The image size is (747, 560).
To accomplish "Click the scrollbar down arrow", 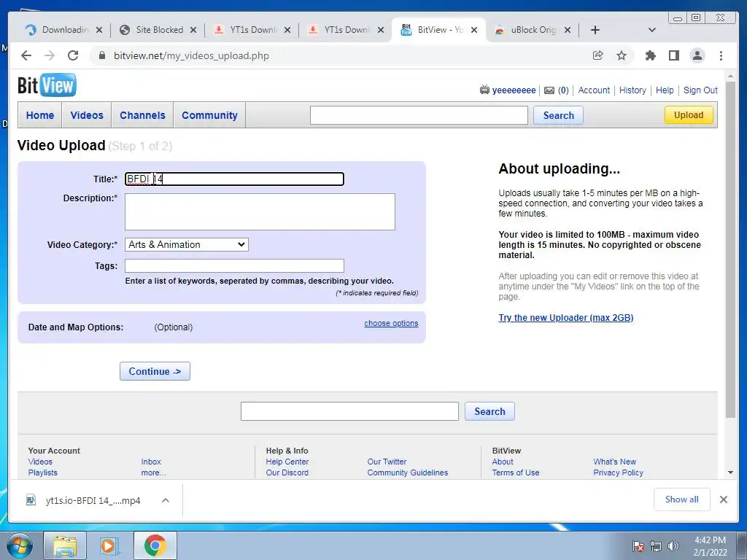I will (x=730, y=472).
